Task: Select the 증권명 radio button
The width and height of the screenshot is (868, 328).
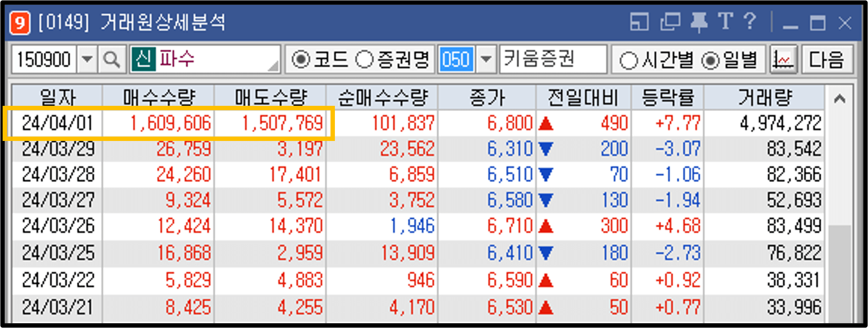Action: coord(364,60)
